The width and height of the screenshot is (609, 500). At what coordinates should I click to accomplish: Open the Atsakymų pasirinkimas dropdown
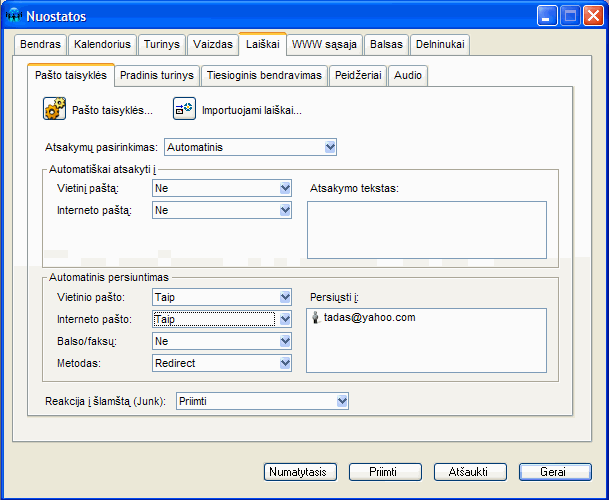pyautogui.click(x=250, y=148)
